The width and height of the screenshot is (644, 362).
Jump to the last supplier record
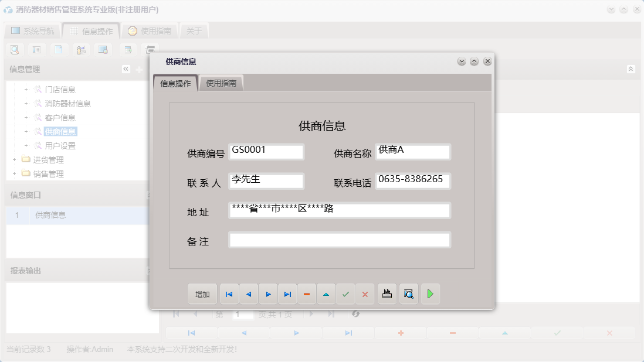(287, 293)
